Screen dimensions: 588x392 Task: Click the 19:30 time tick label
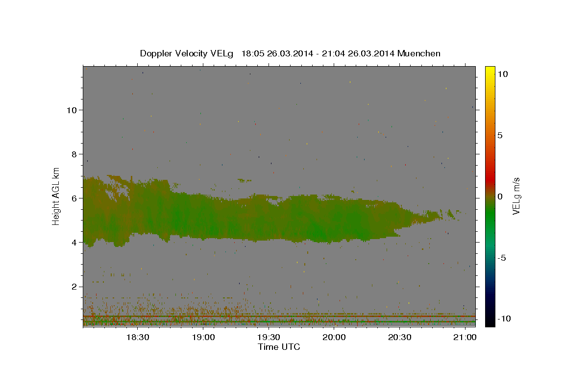click(x=269, y=337)
